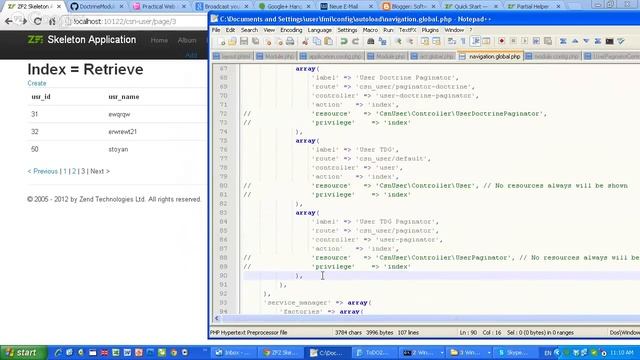Click the browser Reload button

38,21
